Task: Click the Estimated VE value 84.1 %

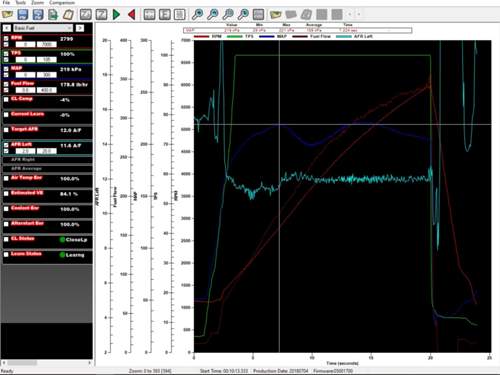Action: coord(69,194)
